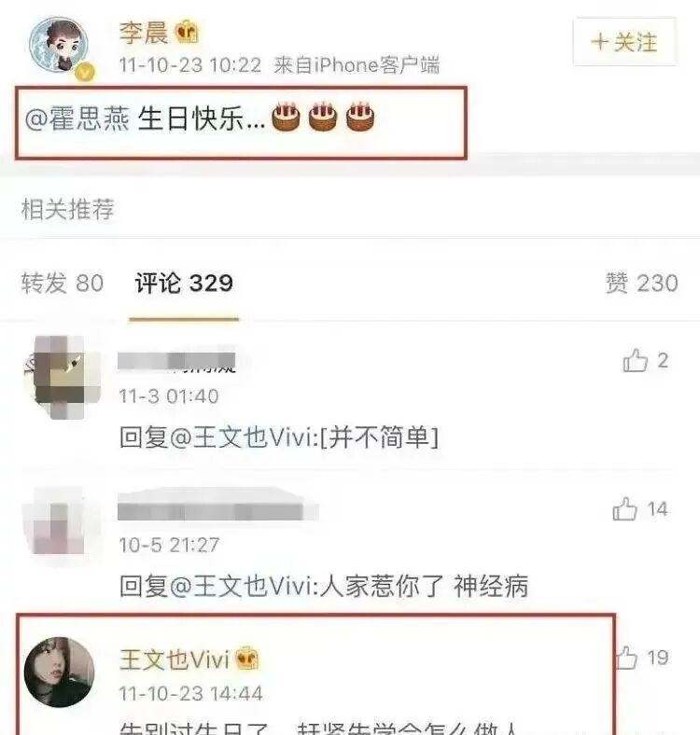Tap the first birthday cake emoji

point(286,117)
